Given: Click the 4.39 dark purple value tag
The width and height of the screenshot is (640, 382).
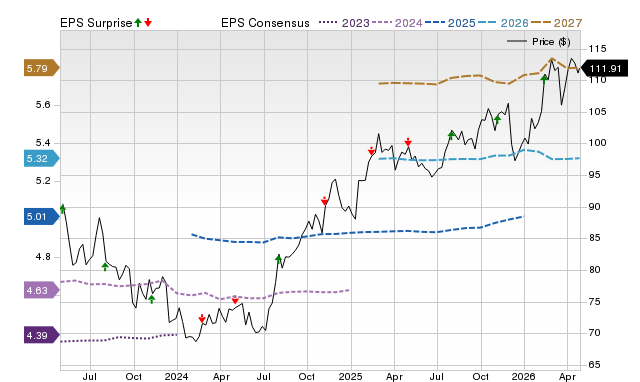Looking at the screenshot, I should 42,335.
